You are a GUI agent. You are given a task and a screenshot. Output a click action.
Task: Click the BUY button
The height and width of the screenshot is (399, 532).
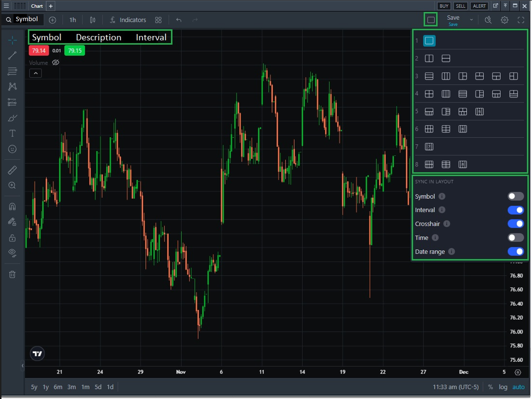click(x=443, y=6)
